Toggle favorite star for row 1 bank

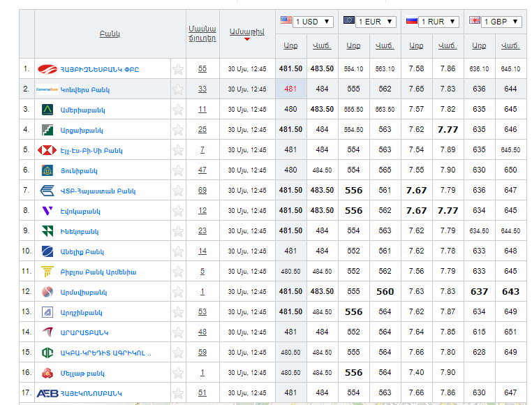[x=178, y=69]
